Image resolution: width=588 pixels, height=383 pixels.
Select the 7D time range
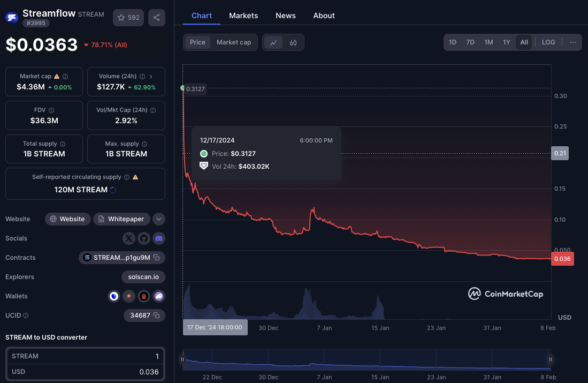[x=470, y=42]
